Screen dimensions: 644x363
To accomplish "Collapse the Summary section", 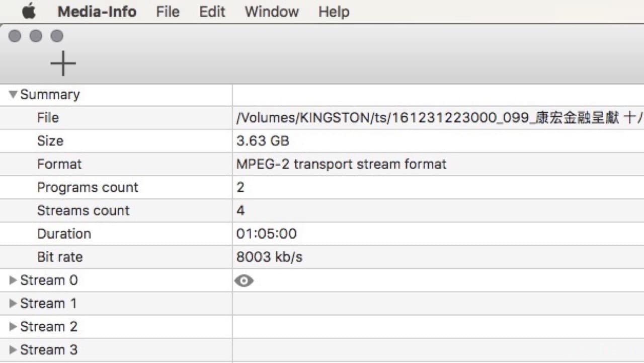I will click(x=13, y=95).
